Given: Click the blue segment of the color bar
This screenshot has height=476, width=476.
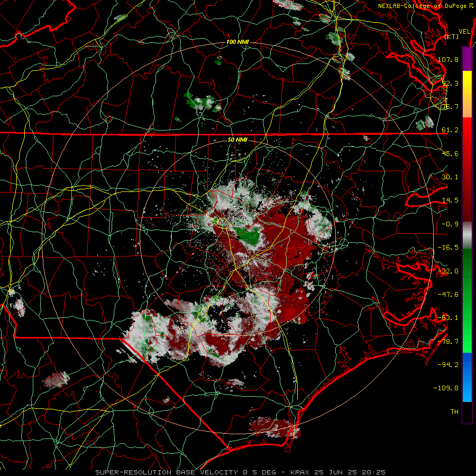Looking at the screenshot, I should [467, 377].
